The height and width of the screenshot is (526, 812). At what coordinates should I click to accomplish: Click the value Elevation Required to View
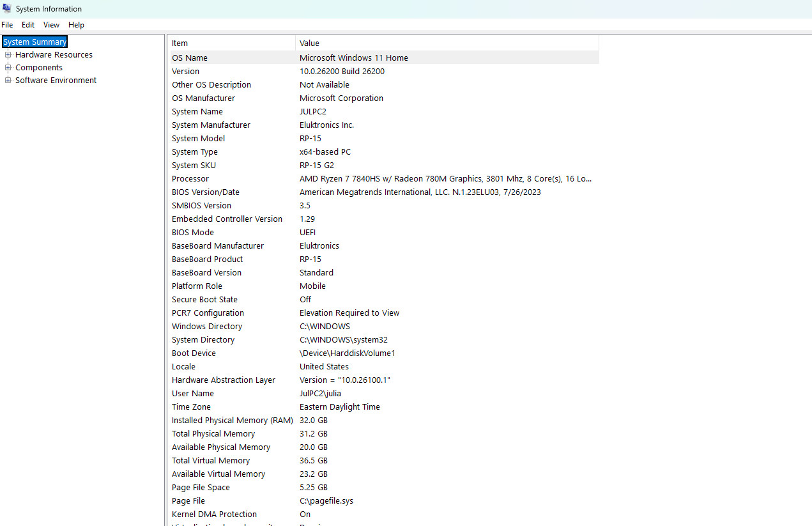(x=349, y=313)
